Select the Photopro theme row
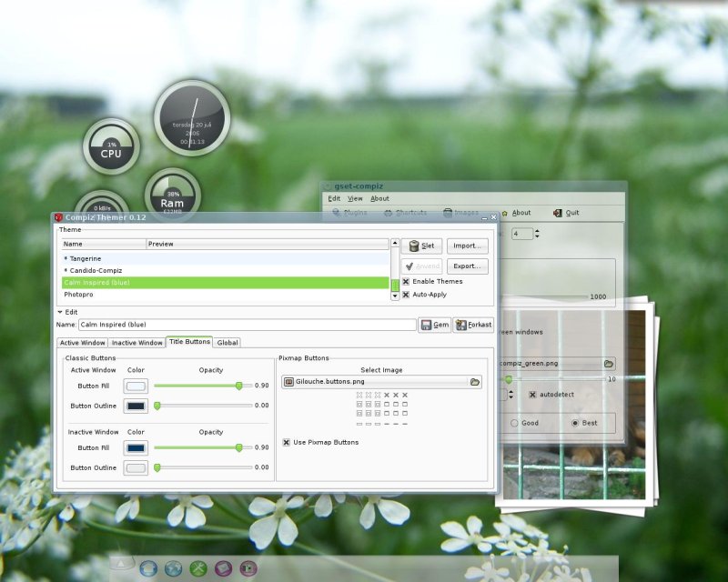728x582 pixels. point(226,295)
